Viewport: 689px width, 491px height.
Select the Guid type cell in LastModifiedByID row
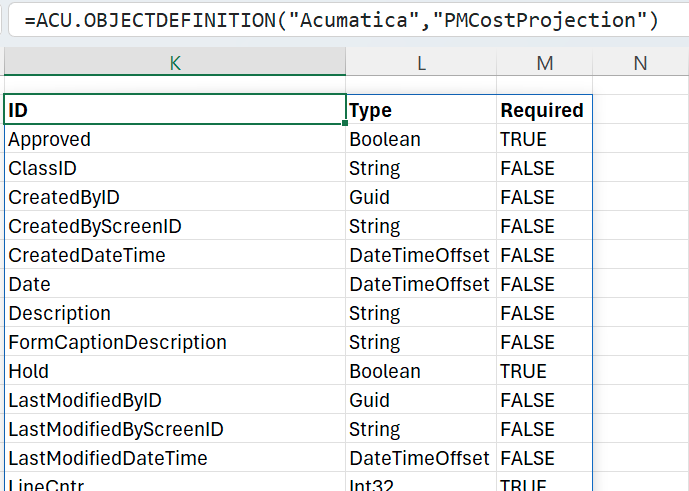click(x=421, y=400)
